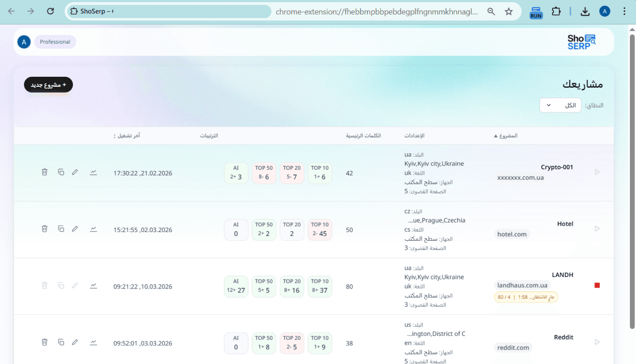The height and width of the screenshot is (364, 636).
Task: Open the browser extensions puzzle icon
Action: (556, 11)
